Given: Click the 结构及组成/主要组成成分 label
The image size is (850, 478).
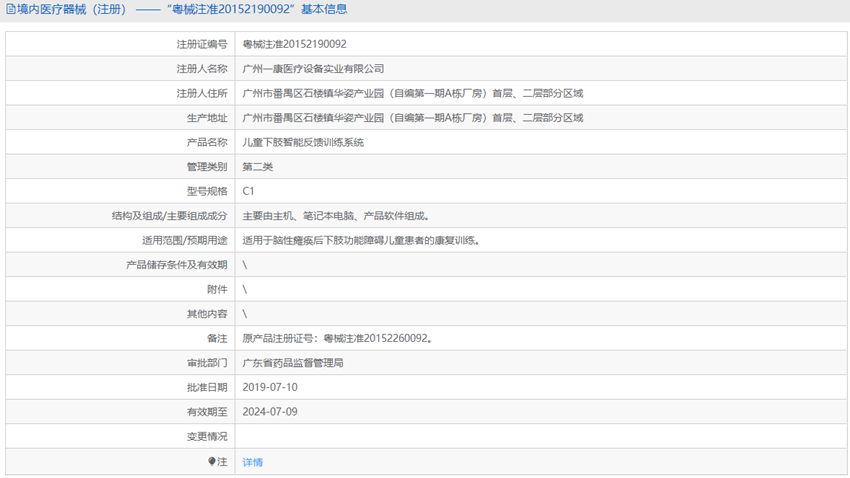Looking at the screenshot, I should click(x=170, y=216).
